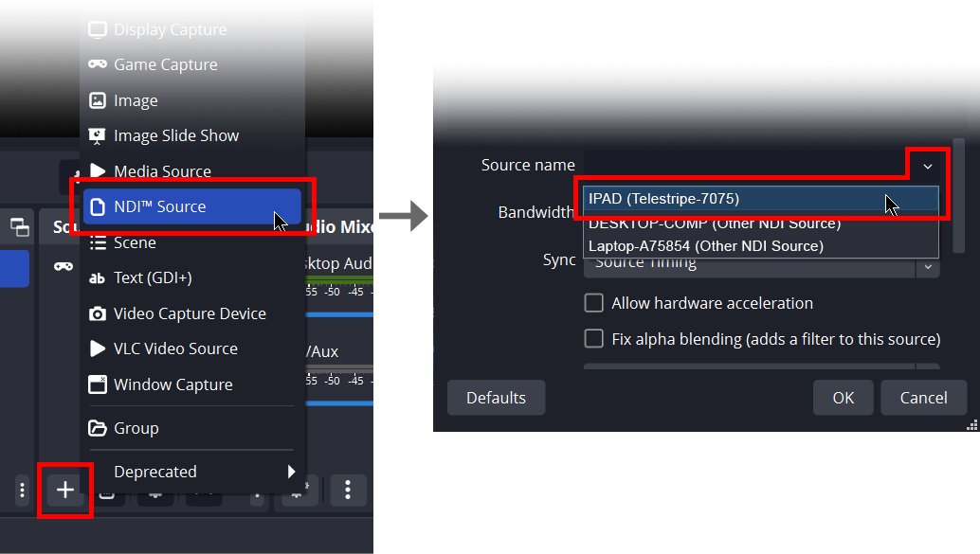The height and width of the screenshot is (554, 980).
Task: Click the Defaults button
Action: click(x=496, y=398)
